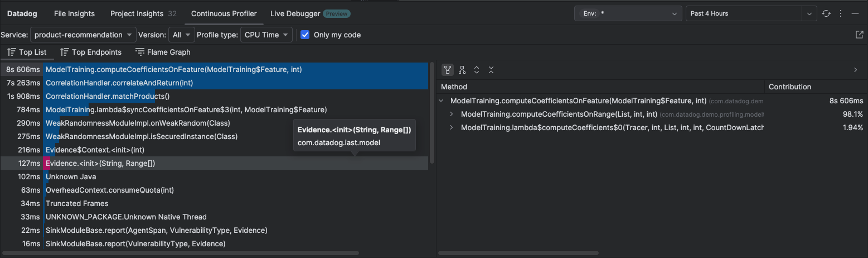Switch to the Flame Graph tab
Screen dimensions: 868x258
pyautogui.click(x=163, y=52)
